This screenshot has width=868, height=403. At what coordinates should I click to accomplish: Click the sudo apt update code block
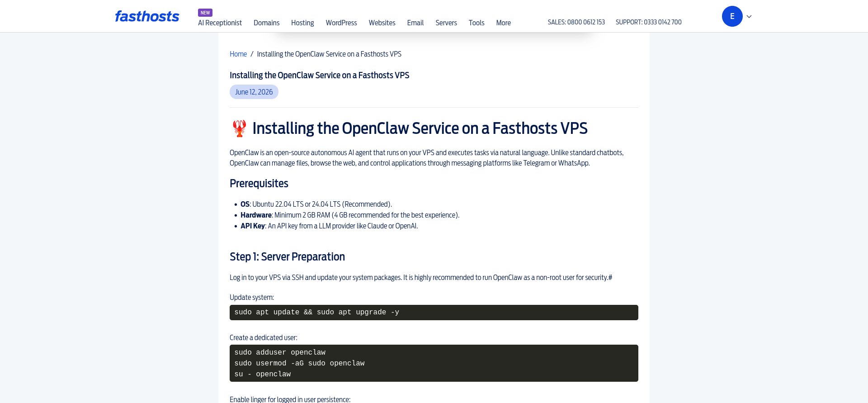coord(434,313)
